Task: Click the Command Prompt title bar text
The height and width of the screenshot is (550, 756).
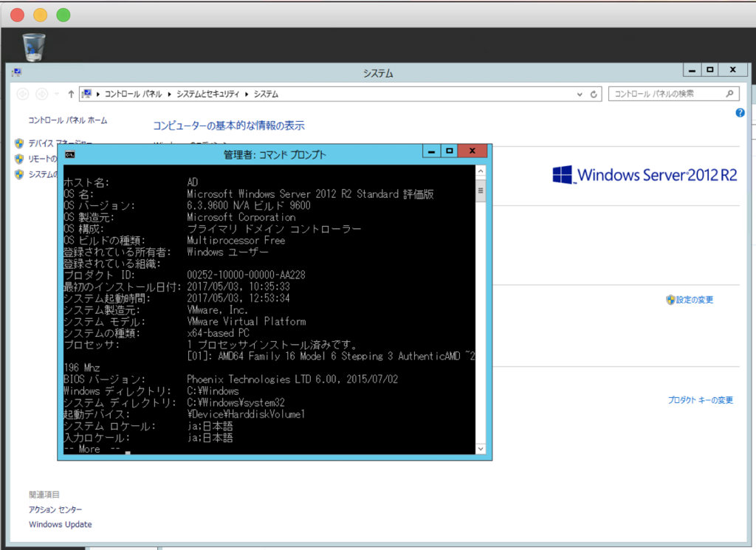Action: pyautogui.click(x=275, y=155)
